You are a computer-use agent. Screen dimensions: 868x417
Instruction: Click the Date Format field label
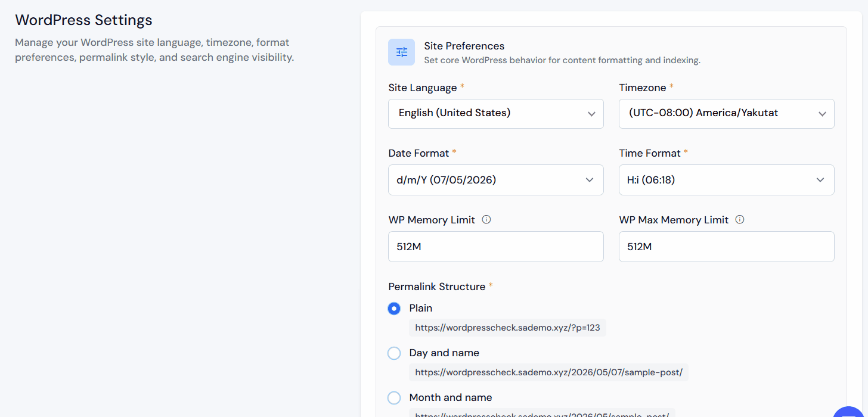[418, 153]
